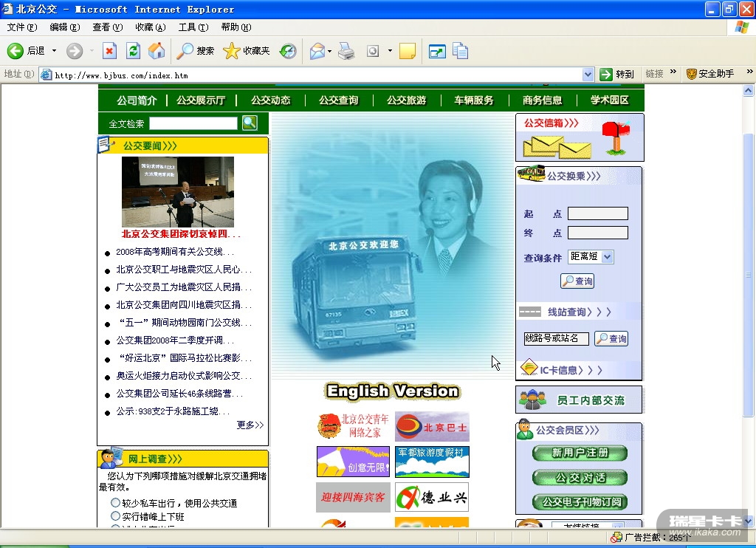Open the 查看(V) menu
Viewport: 756px width, 548px height.
click(x=108, y=27)
